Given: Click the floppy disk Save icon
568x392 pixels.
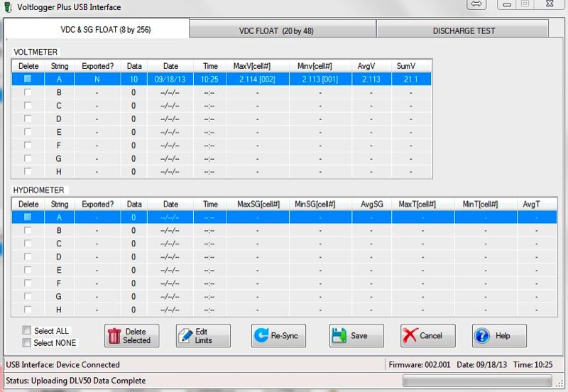Looking at the screenshot, I should click(339, 336).
